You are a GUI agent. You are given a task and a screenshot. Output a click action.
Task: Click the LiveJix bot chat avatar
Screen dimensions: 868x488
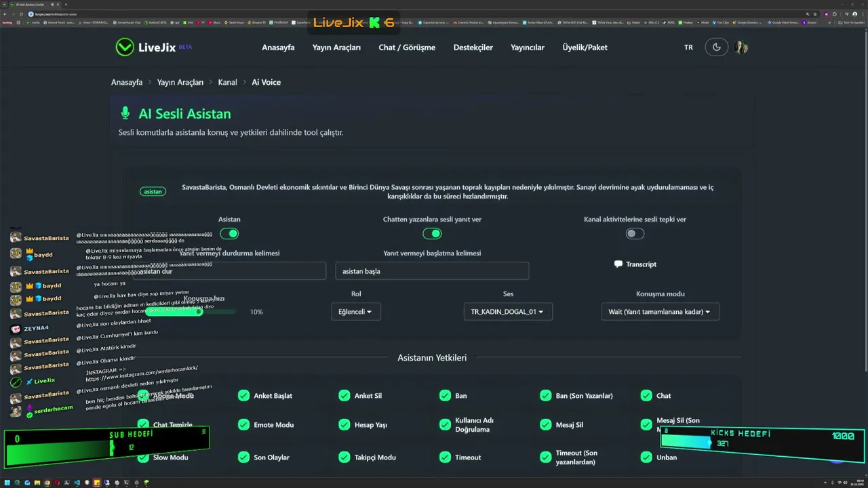pos(16,382)
